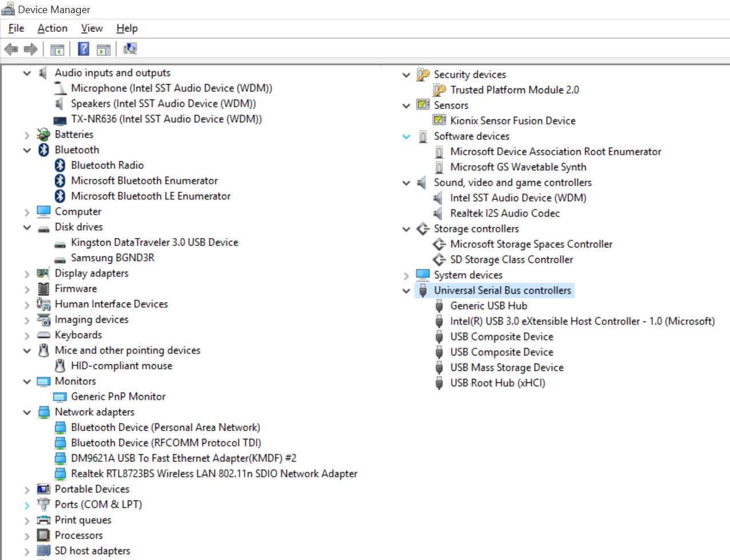Select USB Root Hub (xHCI)
Image resolution: width=730 pixels, height=560 pixels.
[498, 382]
